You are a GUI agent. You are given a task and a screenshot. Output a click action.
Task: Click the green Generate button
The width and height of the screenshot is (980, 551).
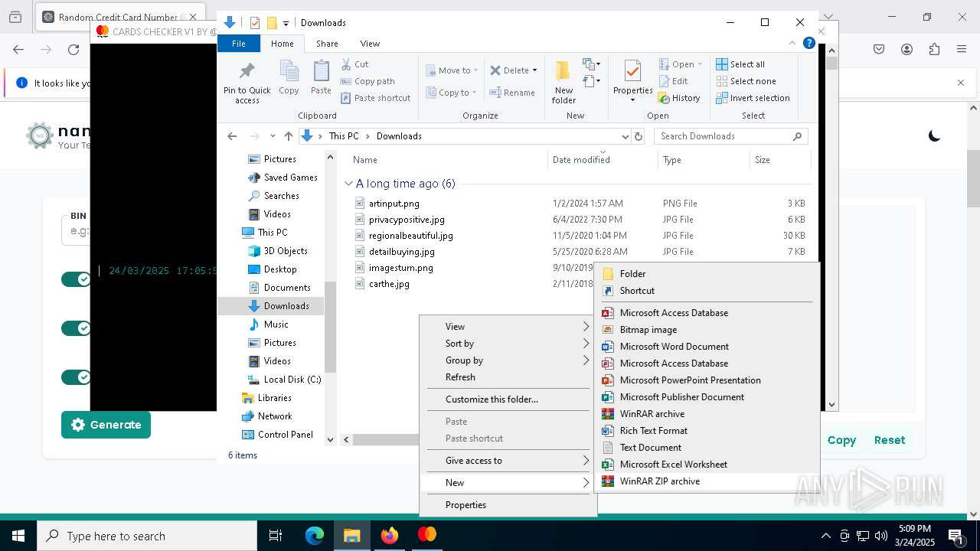point(106,425)
